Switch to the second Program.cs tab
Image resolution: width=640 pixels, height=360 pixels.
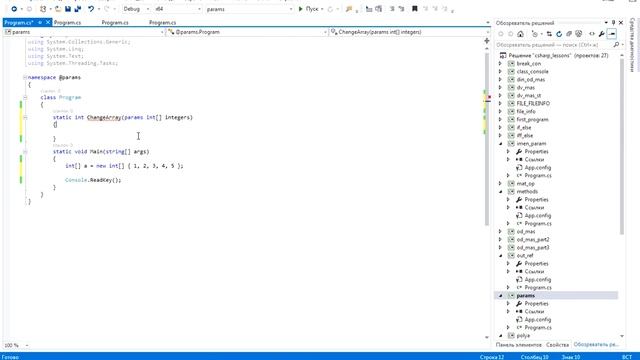tap(67, 22)
